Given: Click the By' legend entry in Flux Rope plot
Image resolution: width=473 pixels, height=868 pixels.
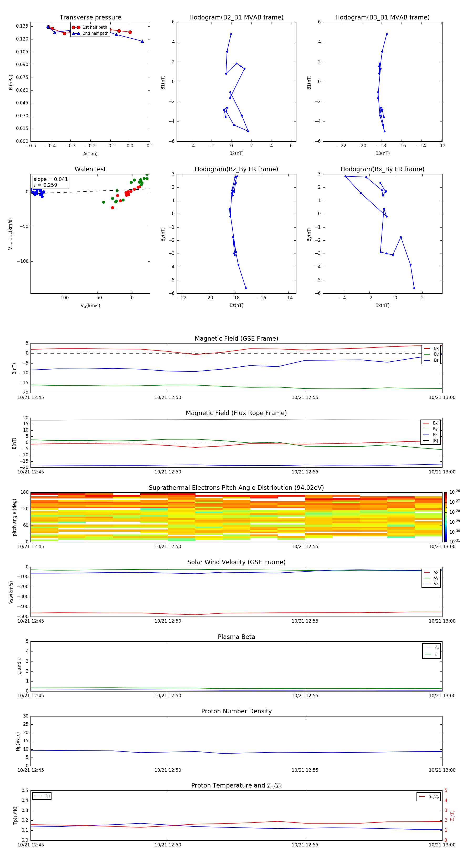Looking at the screenshot, I should tap(431, 429).
